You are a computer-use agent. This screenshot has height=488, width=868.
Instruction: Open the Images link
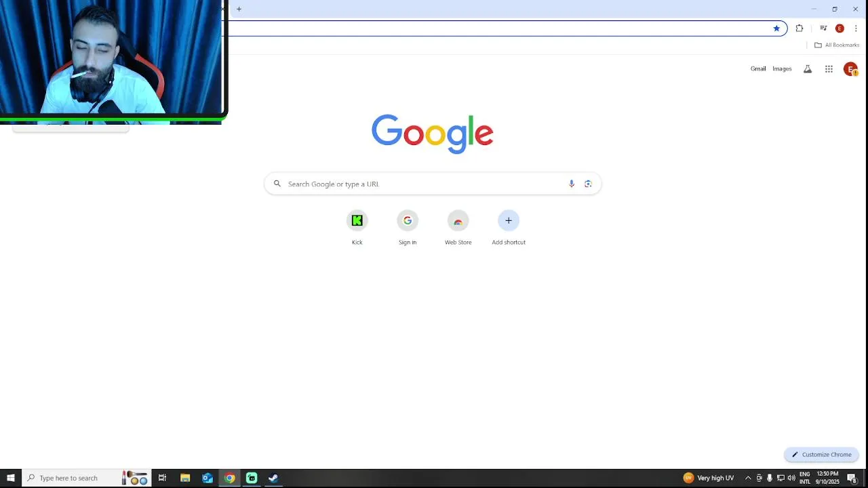[x=782, y=68]
